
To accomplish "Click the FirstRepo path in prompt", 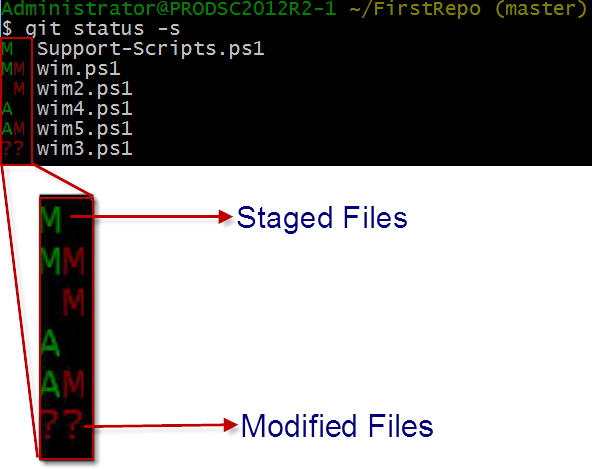I will (415, 8).
